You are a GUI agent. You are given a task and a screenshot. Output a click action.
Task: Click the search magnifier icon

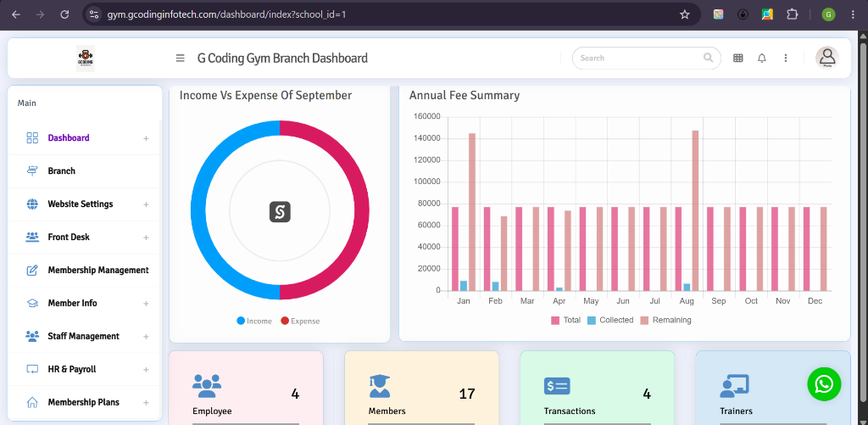708,58
